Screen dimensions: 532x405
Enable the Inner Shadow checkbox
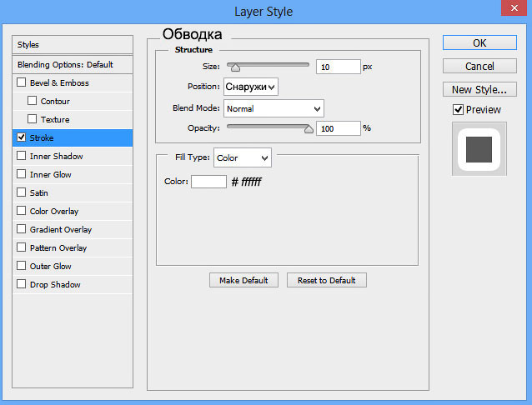point(21,156)
